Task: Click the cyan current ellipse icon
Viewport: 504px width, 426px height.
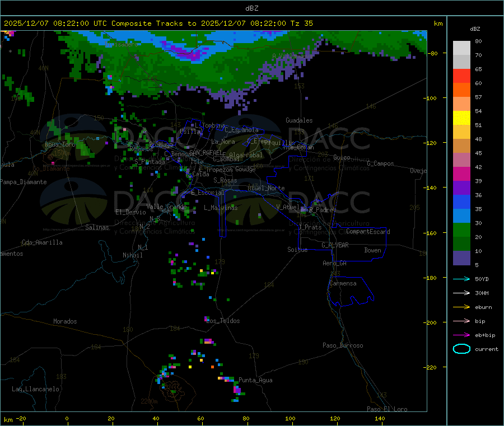Action: (x=461, y=349)
